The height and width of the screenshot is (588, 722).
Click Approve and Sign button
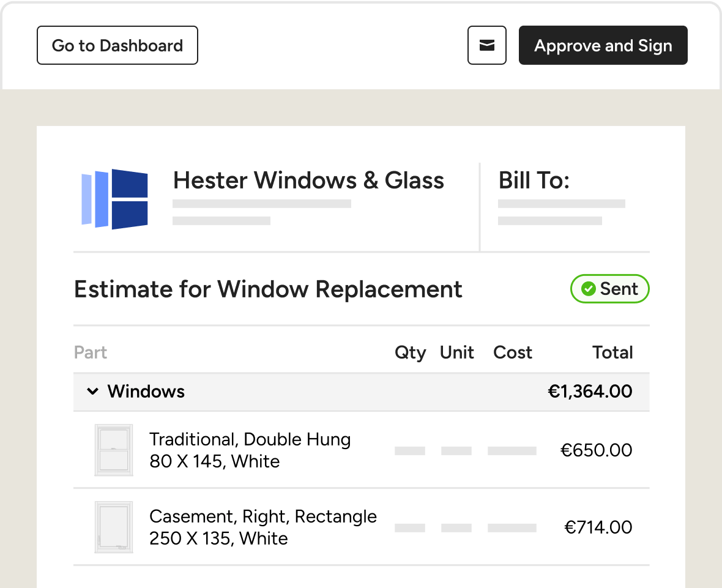click(603, 45)
